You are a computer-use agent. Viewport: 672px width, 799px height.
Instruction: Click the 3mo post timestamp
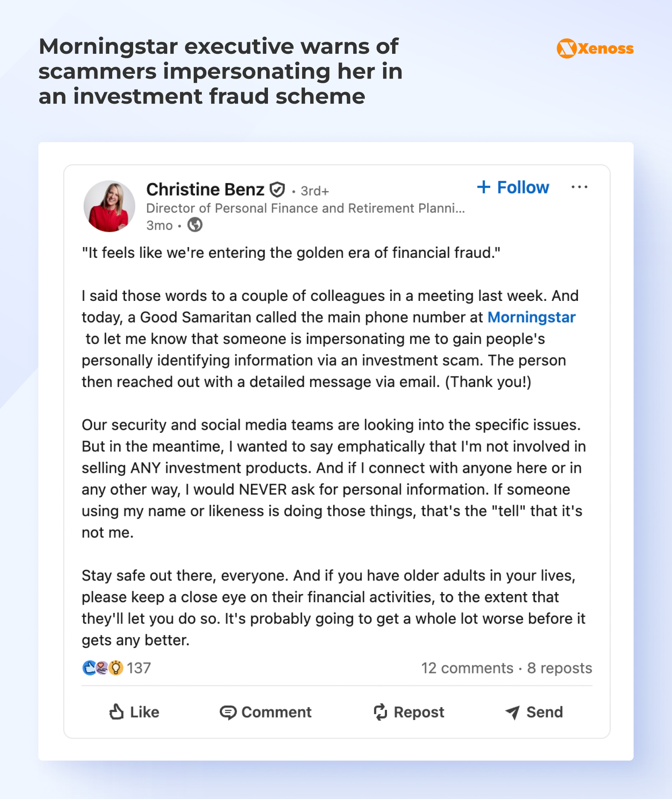click(x=160, y=225)
